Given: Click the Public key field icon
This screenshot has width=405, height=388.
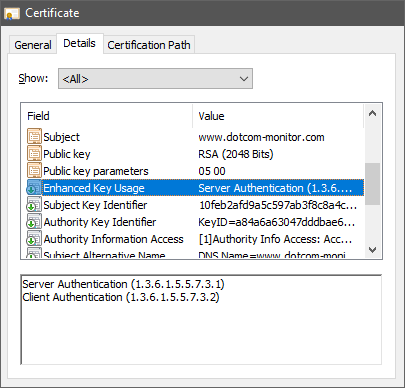Looking at the screenshot, I should (34, 154).
